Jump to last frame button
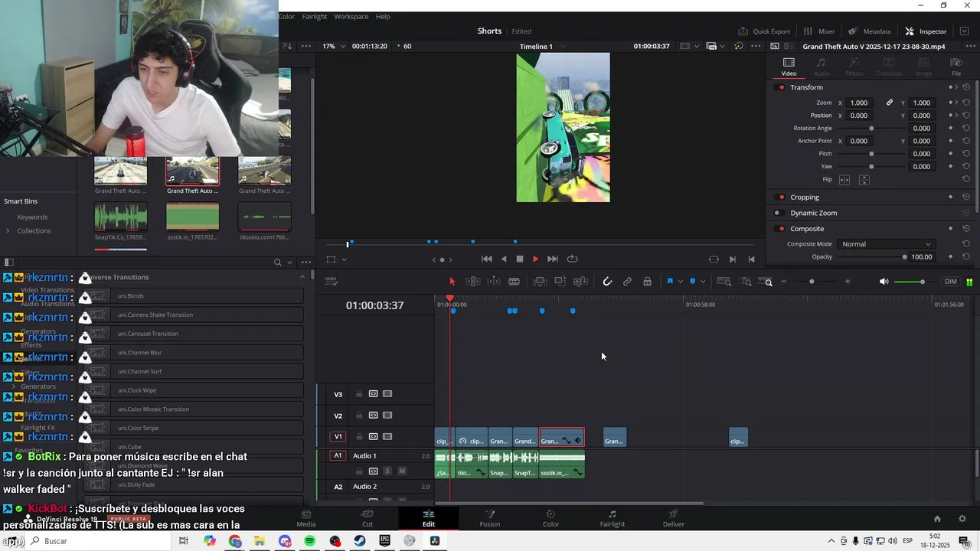980x551 pixels. pos(553,259)
